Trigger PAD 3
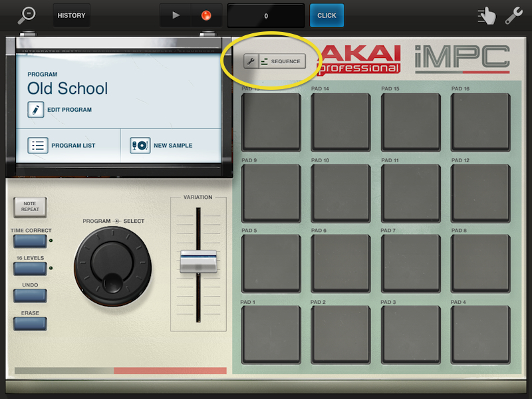 point(410,334)
